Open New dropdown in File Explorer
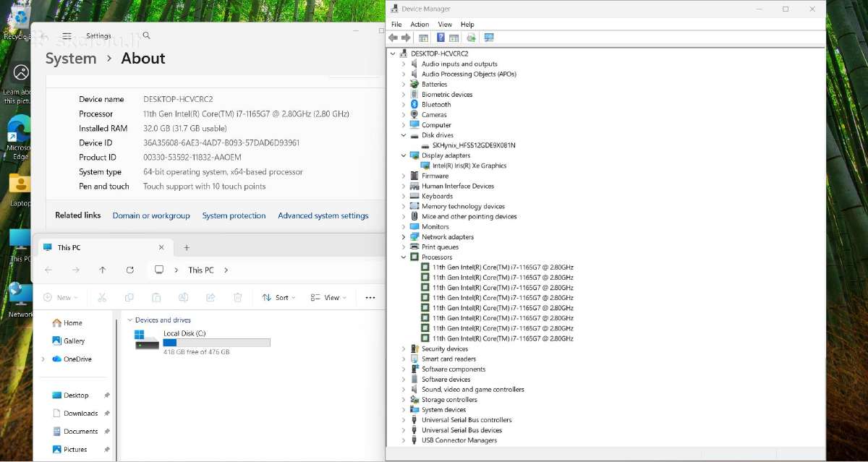868x462 pixels. [60, 297]
